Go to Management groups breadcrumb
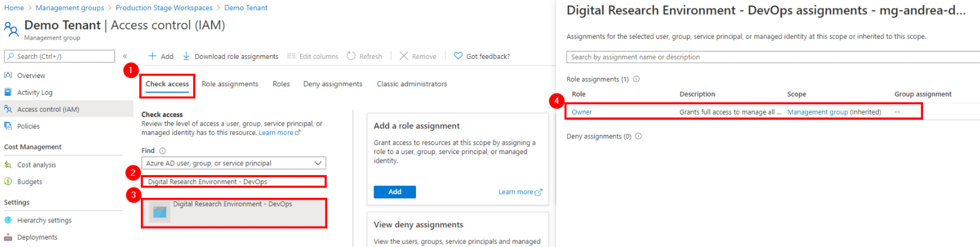980x247 pixels. [70, 8]
